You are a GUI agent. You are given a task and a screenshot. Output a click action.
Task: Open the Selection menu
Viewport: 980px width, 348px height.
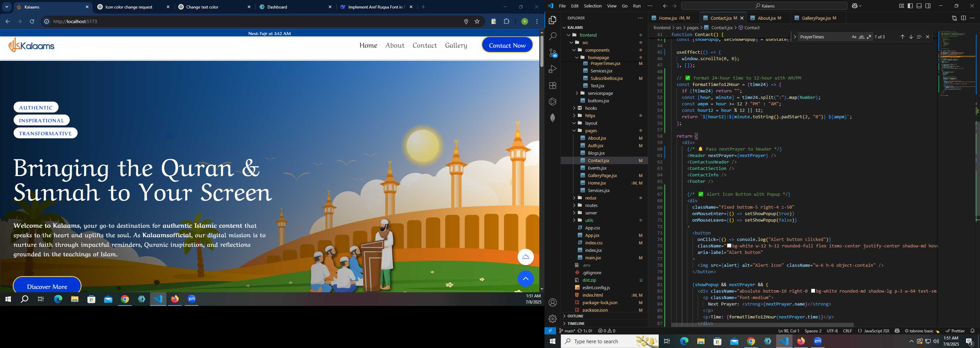click(x=592, y=6)
